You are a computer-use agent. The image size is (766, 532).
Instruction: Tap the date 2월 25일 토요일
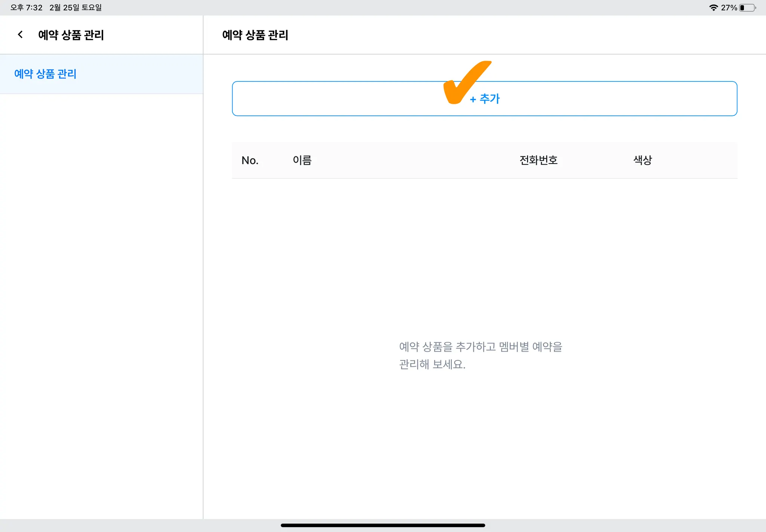[x=76, y=7]
